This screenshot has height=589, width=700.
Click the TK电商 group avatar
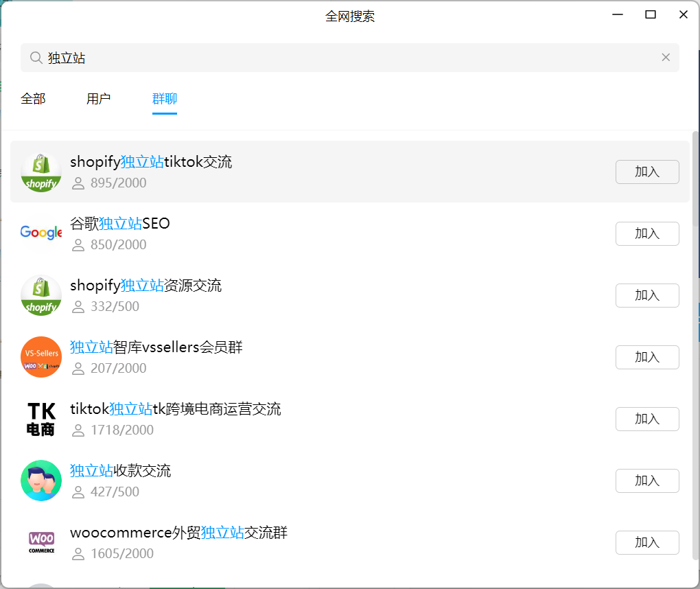point(41,419)
